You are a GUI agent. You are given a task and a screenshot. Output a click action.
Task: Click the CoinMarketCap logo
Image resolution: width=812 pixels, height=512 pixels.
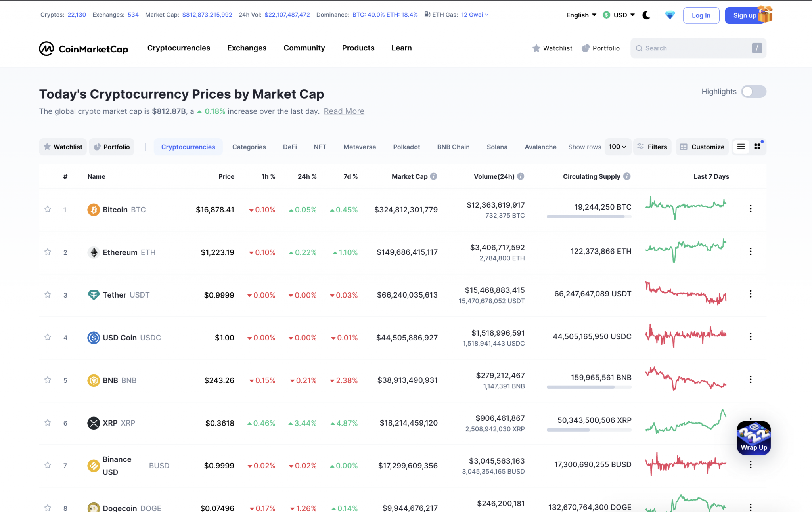(83, 48)
